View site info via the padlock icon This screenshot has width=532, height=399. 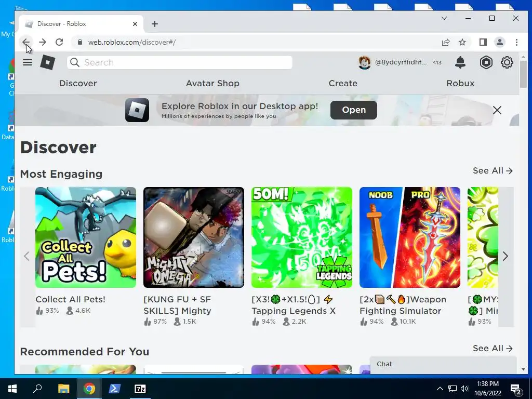pyautogui.click(x=80, y=42)
